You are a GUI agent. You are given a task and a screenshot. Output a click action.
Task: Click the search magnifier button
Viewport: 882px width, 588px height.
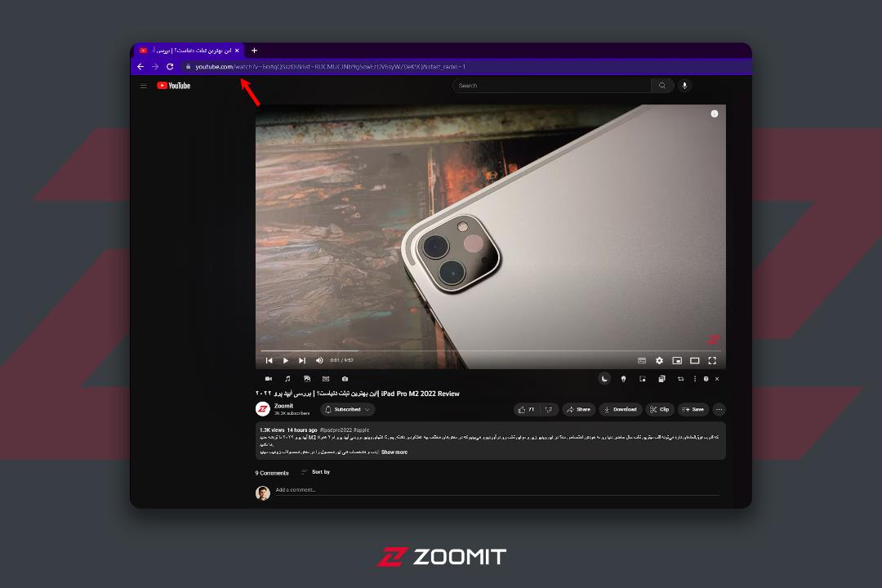[x=662, y=86]
